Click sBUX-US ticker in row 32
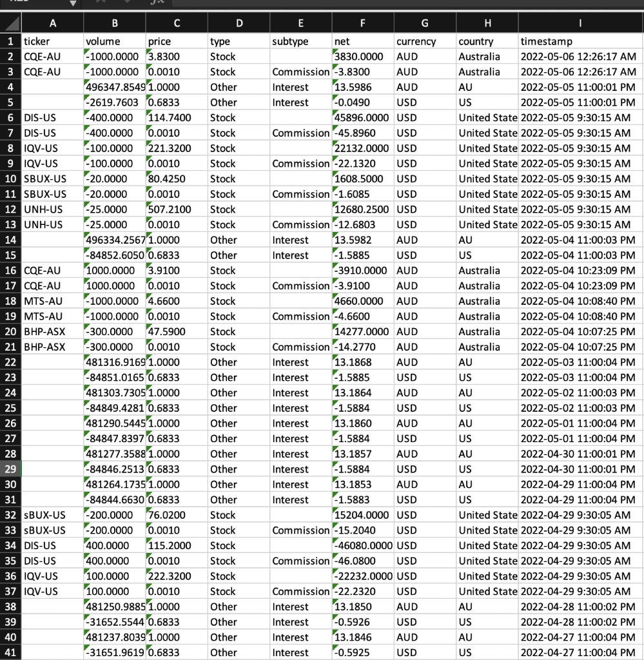The image size is (644, 660). pyautogui.click(x=53, y=515)
